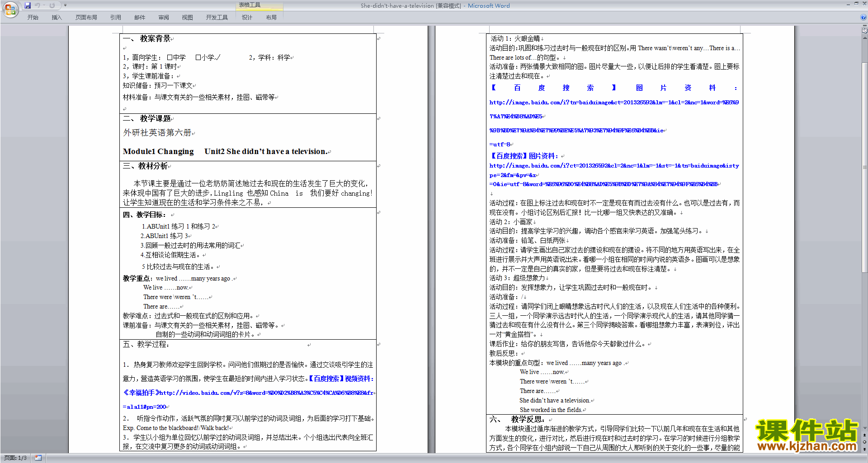
Task: Open the proofing status icon in status bar
Action: point(38,458)
